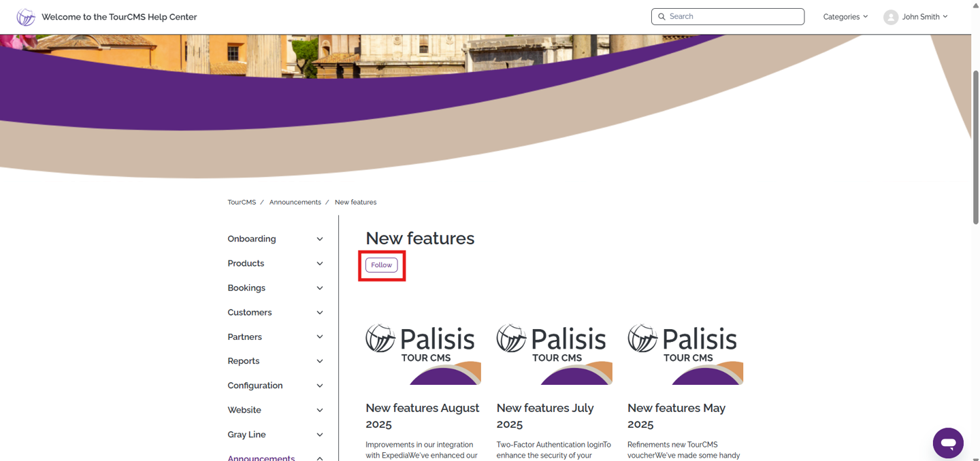This screenshot has height=461, width=980.
Task: Expand the Partners chevron
Action: click(320, 337)
